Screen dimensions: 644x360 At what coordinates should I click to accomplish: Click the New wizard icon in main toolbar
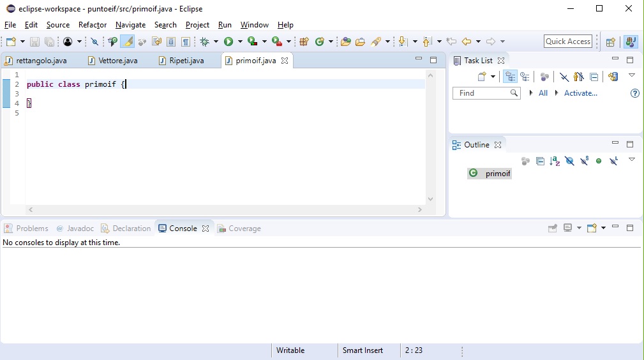tap(11, 41)
